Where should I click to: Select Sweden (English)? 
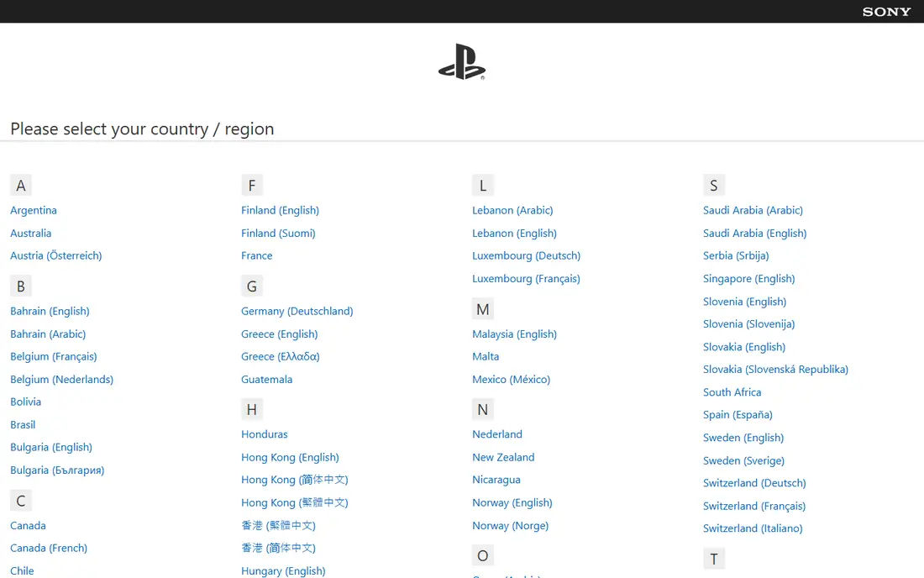pyautogui.click(x=743, y=438)
